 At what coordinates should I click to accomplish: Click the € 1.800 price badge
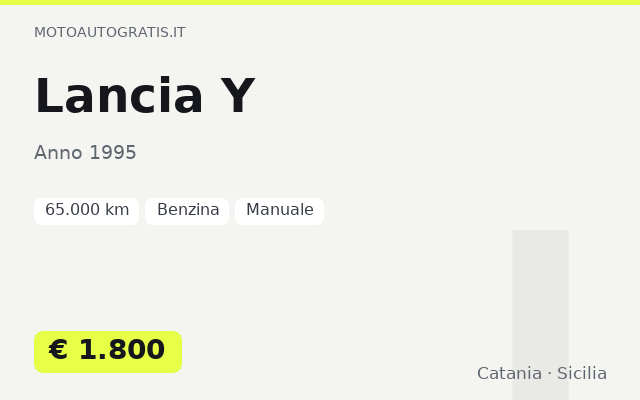[108, 352]
